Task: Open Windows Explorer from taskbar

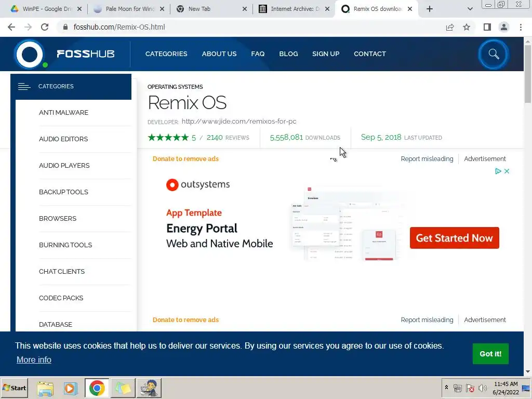Action: pos(45,388)
